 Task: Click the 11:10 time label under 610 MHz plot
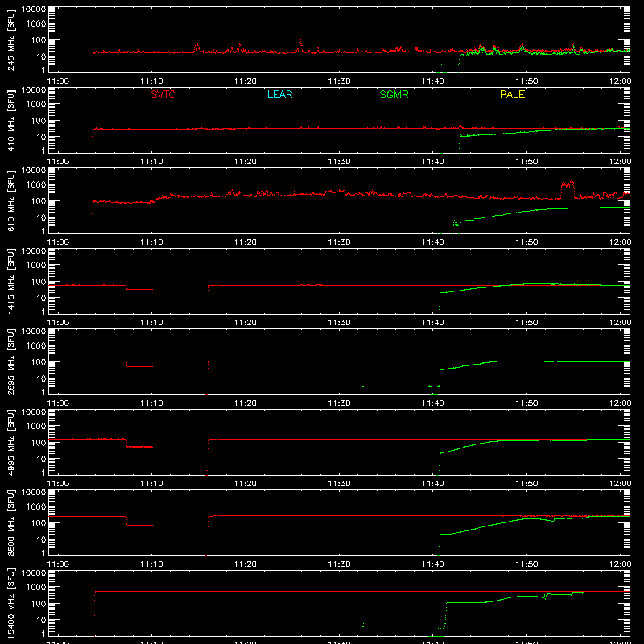point(151,242)
